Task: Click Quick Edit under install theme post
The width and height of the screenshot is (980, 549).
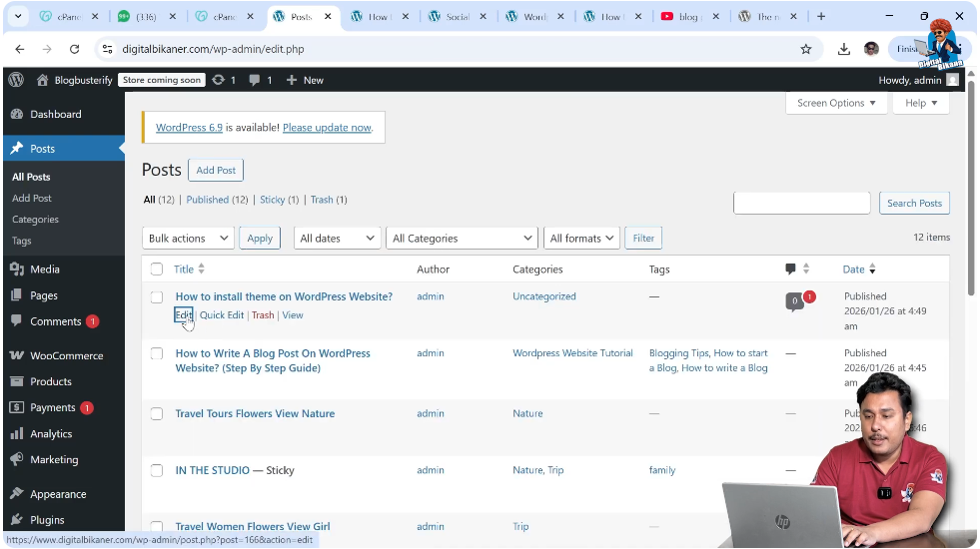Action: click(222, 314)
